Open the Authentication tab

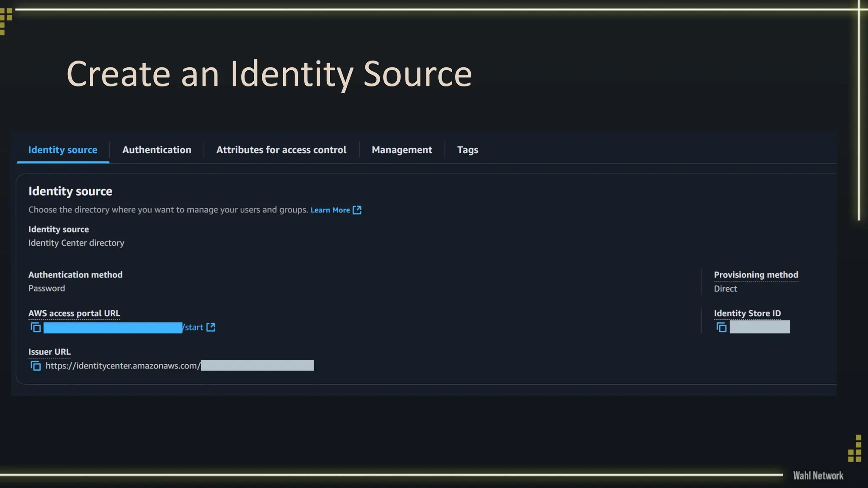pos(157,150)
